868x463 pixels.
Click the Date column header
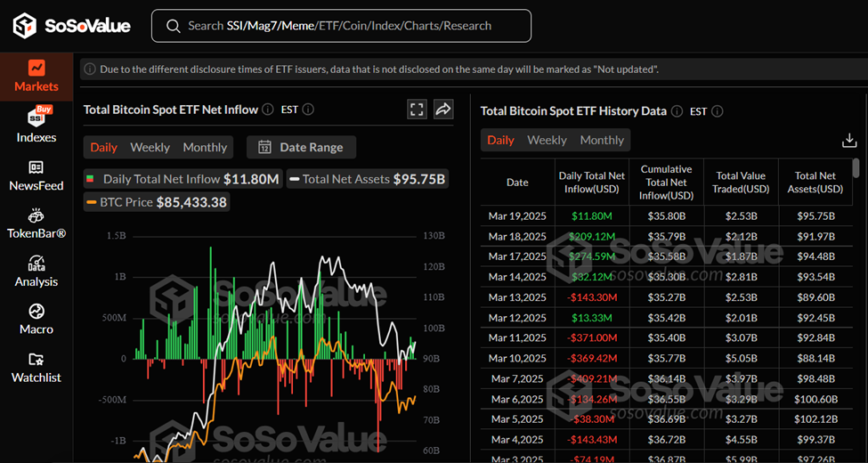pyautogui.click(x=517, y=183)
